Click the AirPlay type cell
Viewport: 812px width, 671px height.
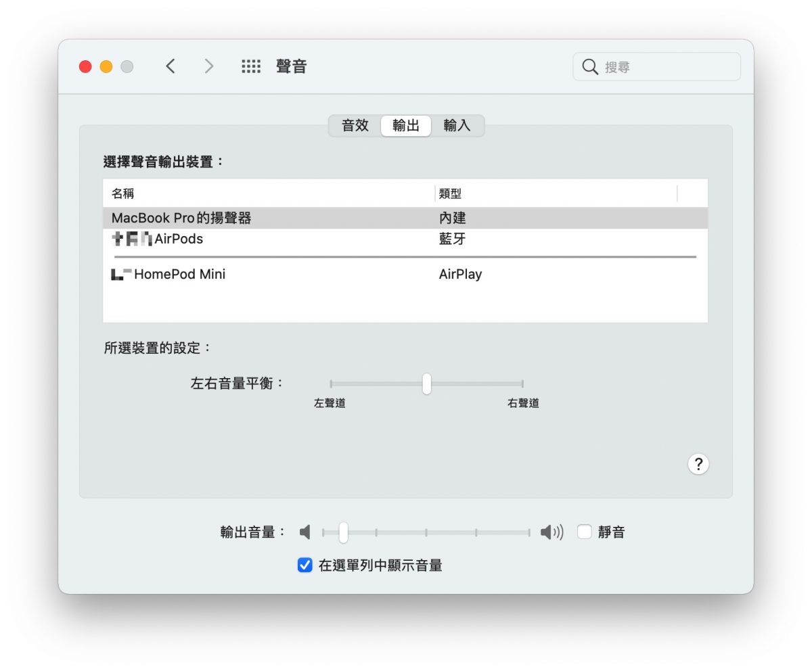pyautogui.click(x=460, y=275)
